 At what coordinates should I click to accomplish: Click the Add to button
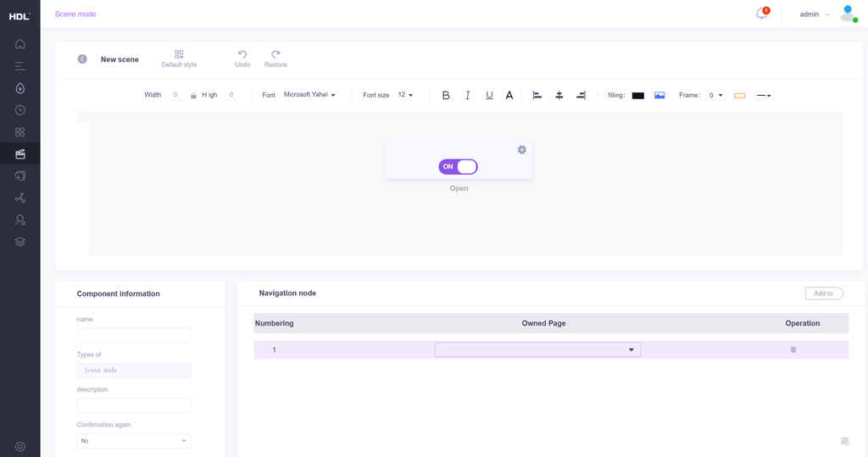823,293
